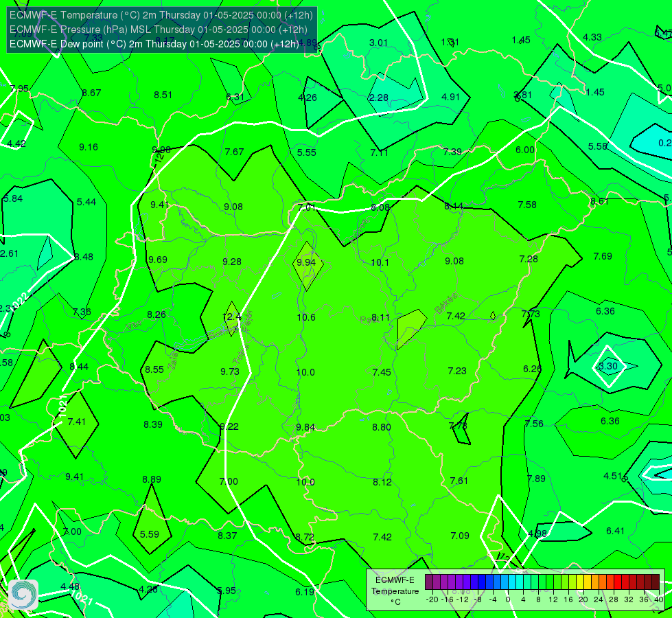Viewport: 672px width, 618px height.
Task: Click the 7.58 temperature value
Action: 527,205
